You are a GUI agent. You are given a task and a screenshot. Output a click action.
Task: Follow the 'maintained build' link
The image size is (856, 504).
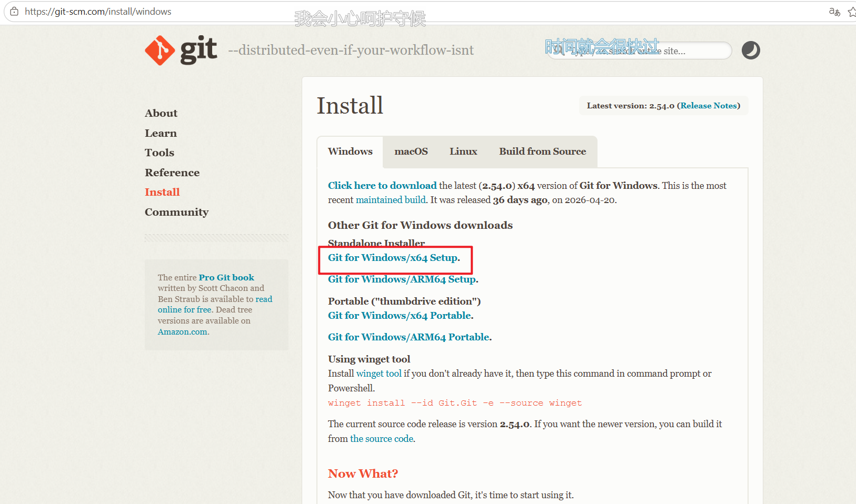point(391,200)
